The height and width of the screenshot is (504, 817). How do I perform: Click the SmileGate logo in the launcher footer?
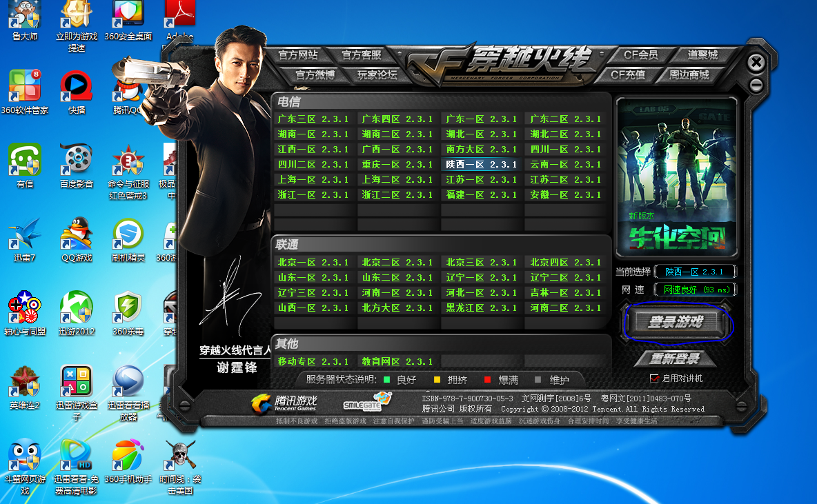pos(366,403)
